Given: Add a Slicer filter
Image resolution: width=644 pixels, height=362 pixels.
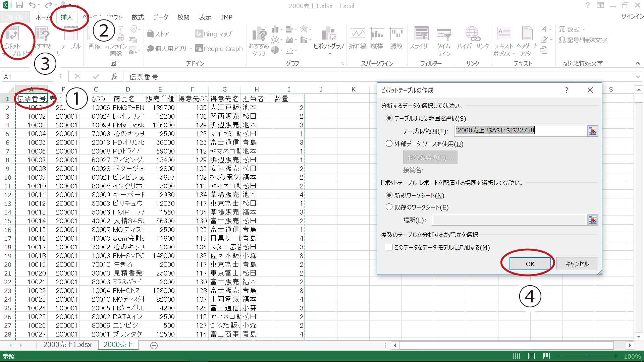Looking at the screenshot, I should click(x=421, y=39).
